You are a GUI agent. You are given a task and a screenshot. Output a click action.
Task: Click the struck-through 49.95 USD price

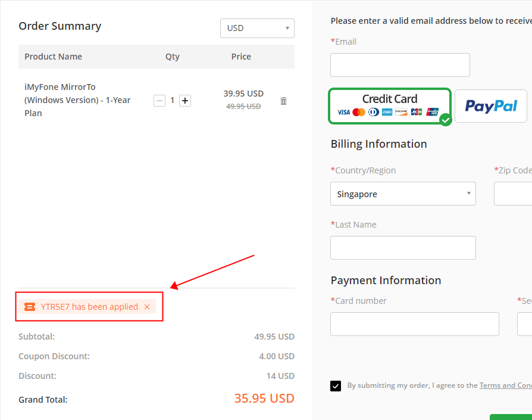pyautogui.click(x=243, y=107)
